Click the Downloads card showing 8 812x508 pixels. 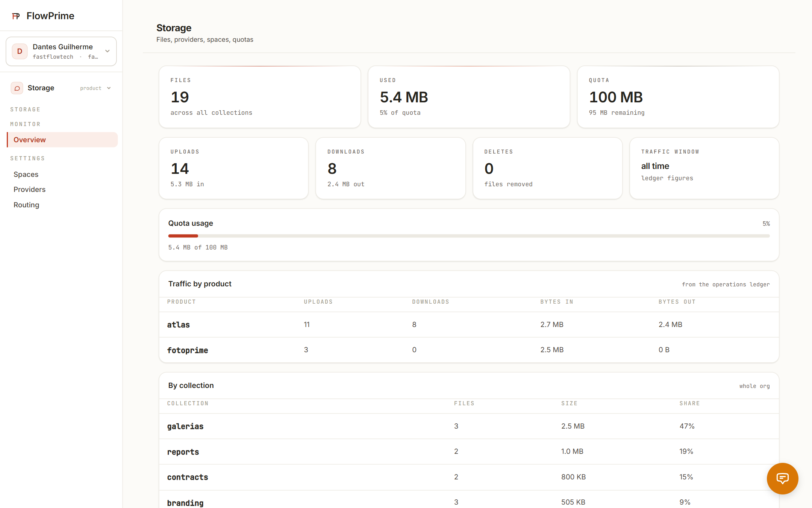point(391,168)
